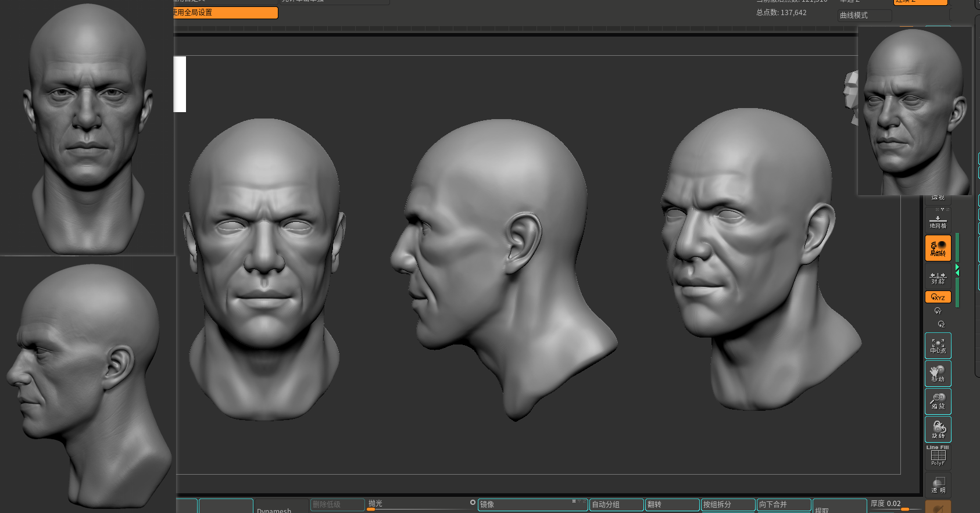Click the white rectangle at canvas left edge
This screenshot has height=513, width=980.
(180, 84)
